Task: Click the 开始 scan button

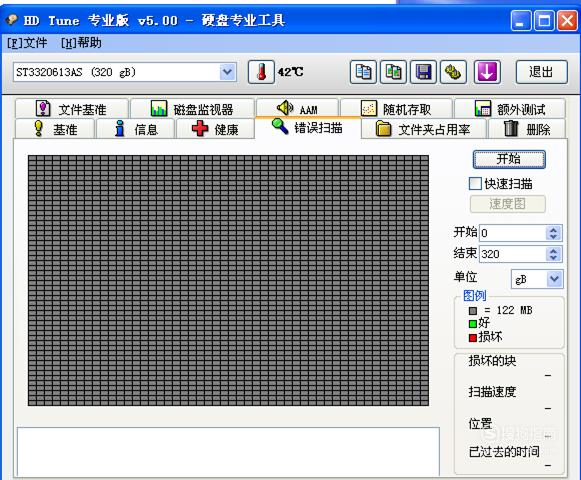Action: [x=509, y=159]
